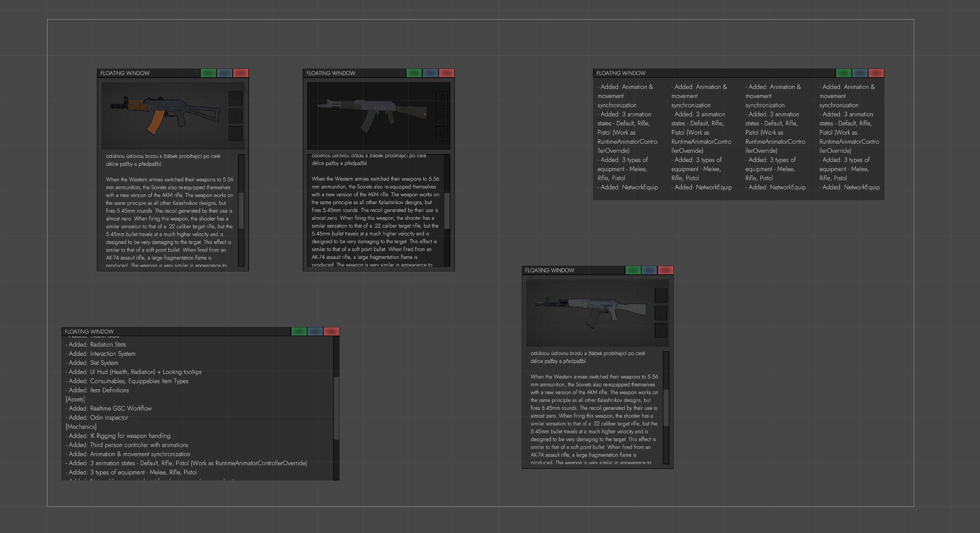Click top attachment slot beside orange-wood AK
Viewport: 980px width, 533px height.
click(x=235, y=99)
